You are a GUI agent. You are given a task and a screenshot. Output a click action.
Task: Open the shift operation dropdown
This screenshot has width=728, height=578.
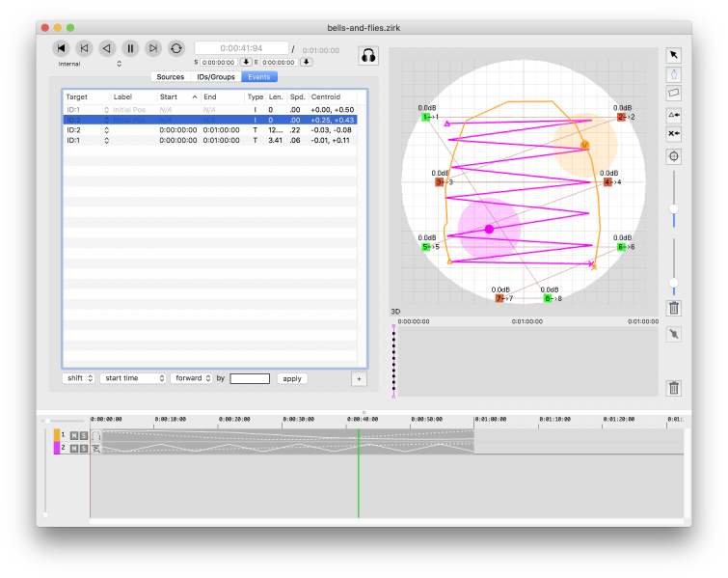click(79, 378)
